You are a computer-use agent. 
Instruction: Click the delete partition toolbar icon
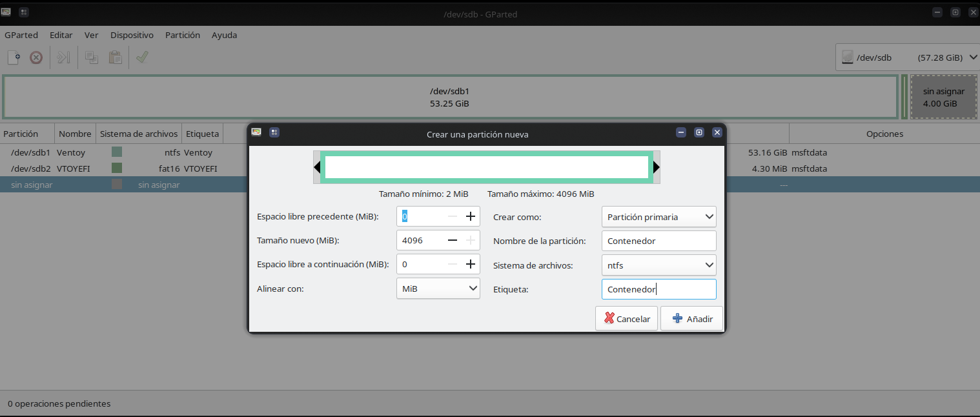point(37,57)
